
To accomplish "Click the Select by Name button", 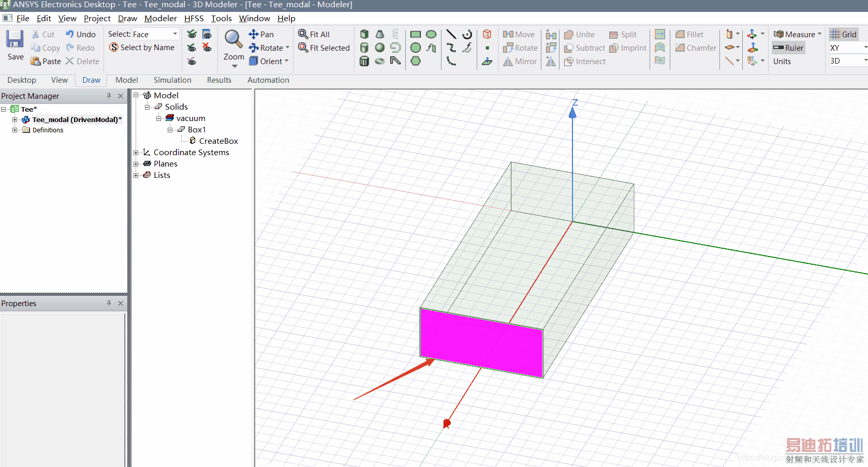I will tap(142, 48).
